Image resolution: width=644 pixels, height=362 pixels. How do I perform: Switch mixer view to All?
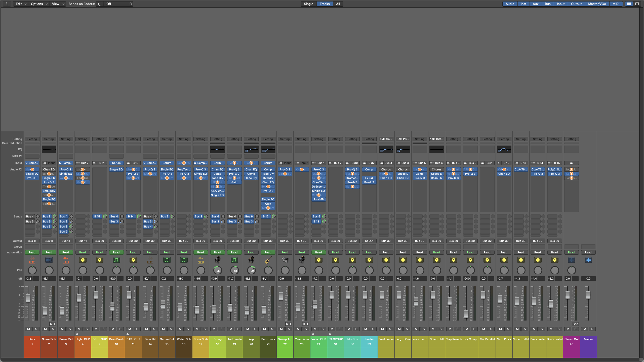(338, 4)
